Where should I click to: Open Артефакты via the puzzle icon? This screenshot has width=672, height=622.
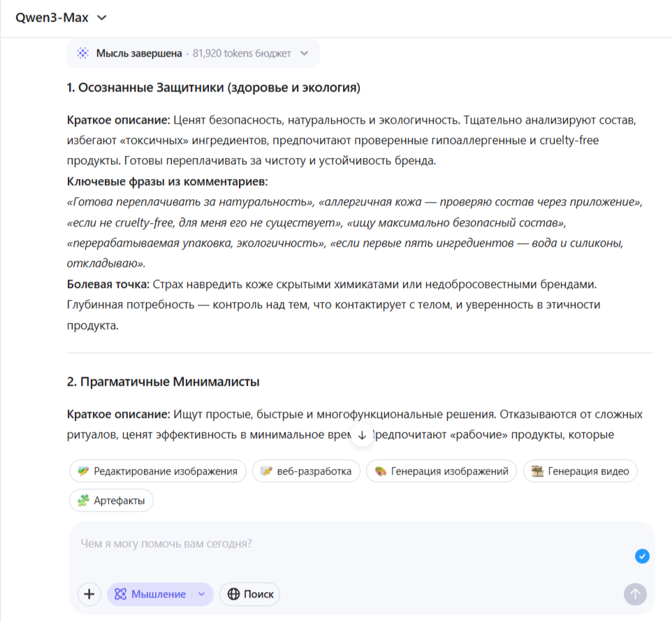pos(83,500)
